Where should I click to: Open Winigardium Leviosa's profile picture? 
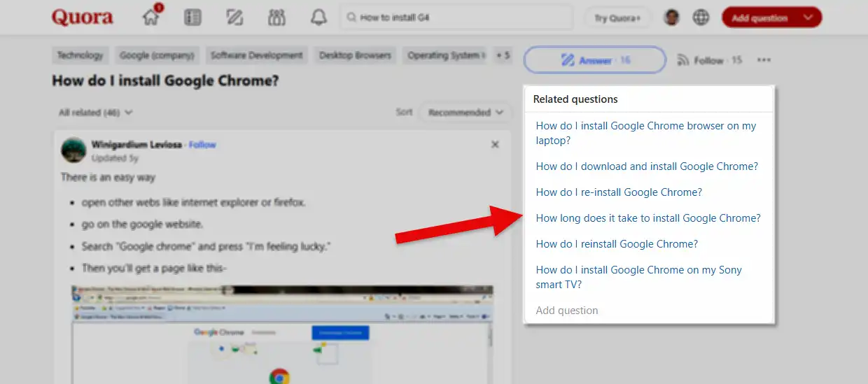tap(73, 150)
